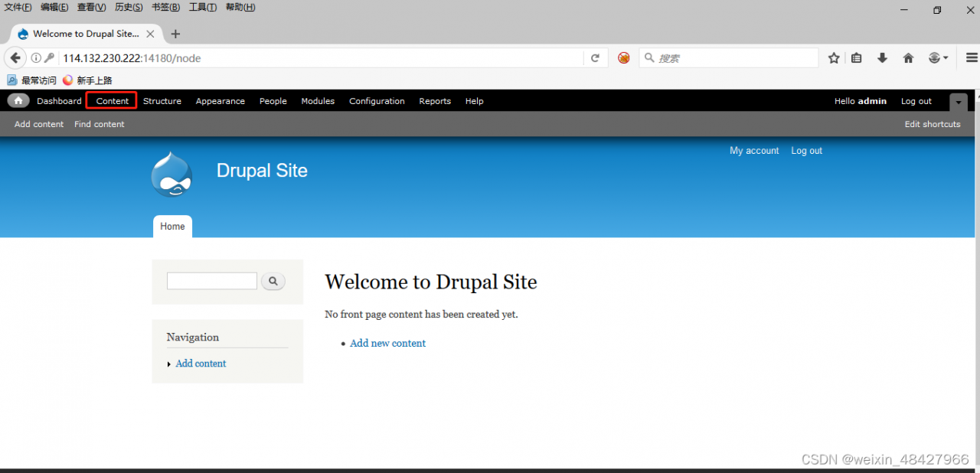The width and height of the screenshot is (980, 473).
Task: Click the orange blocked-content icon beside the search box
Action: click(x=624, y=58)
